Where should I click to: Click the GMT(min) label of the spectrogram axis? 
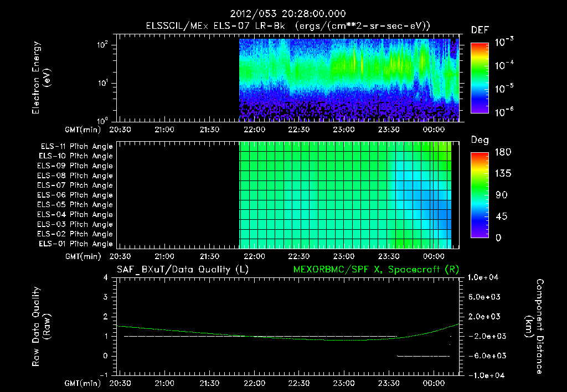(83, 130)
